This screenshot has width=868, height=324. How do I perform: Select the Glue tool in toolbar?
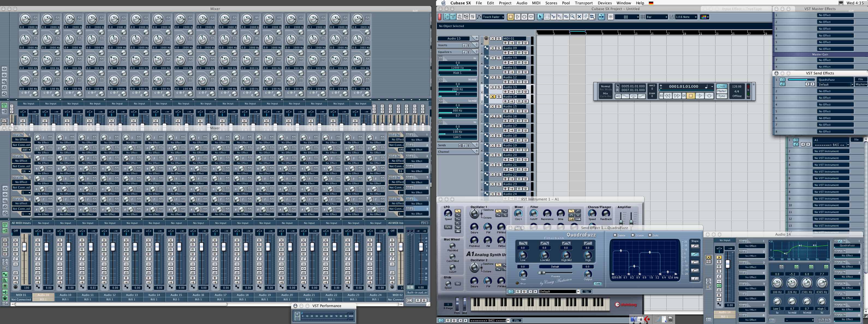click(x=560, y=17)
